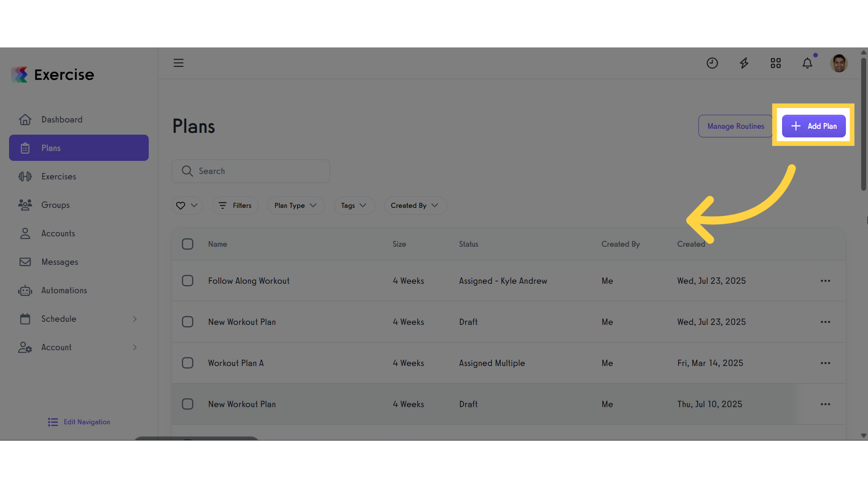Click the lightning bolt quick actions icon
This screenshot has width=868, height=488.
point(744,63)
